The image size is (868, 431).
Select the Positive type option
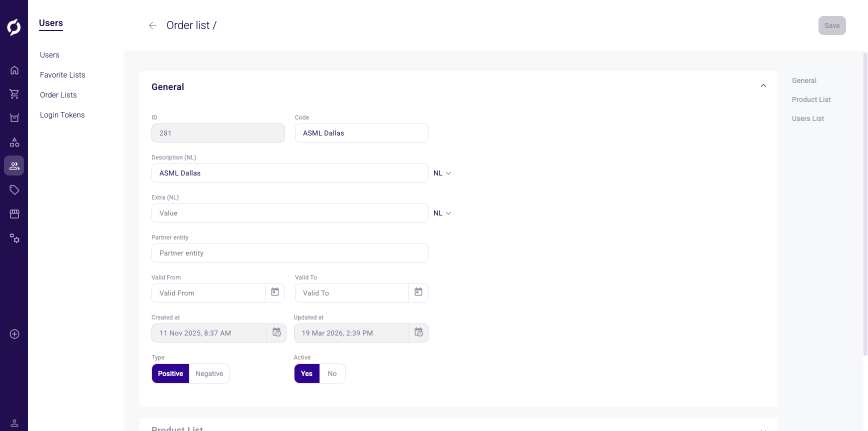click(170, 373)
